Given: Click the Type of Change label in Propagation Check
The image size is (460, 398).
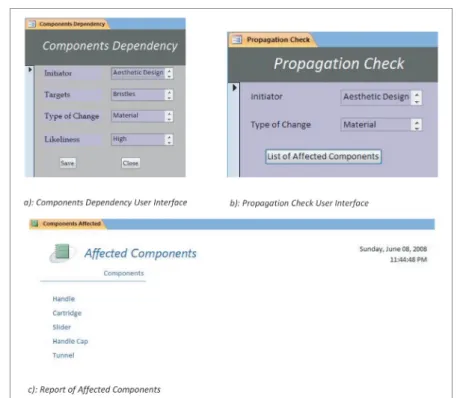Looking at the screenshot, I should [281, 125].
